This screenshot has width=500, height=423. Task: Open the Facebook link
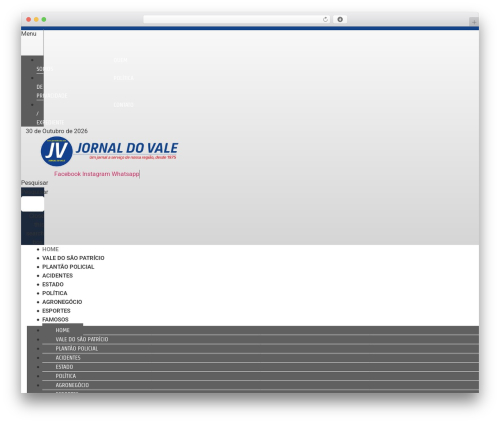pyautogui.click(x=68, y=174)
